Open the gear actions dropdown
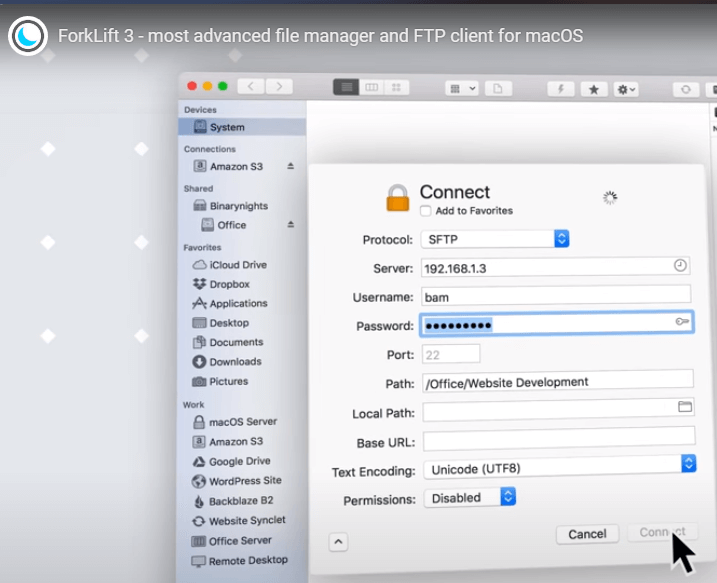The image size is (717, 583). tap(626, 89)
